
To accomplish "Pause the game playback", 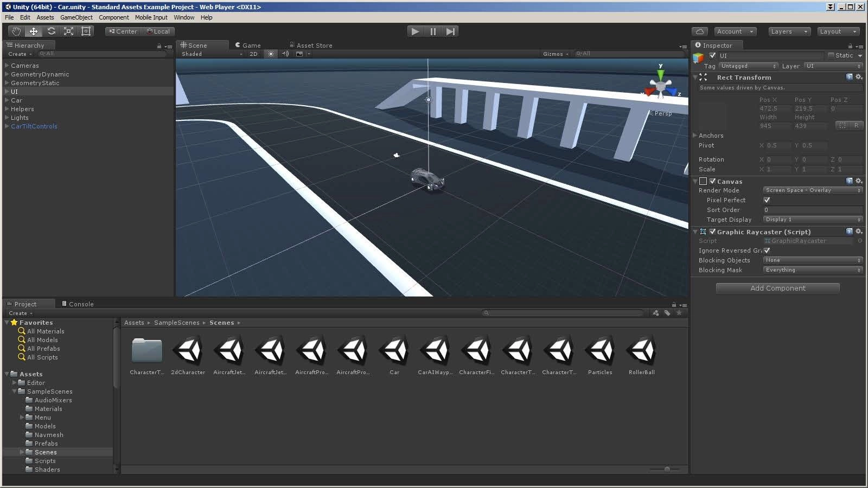I will point(433,31).
